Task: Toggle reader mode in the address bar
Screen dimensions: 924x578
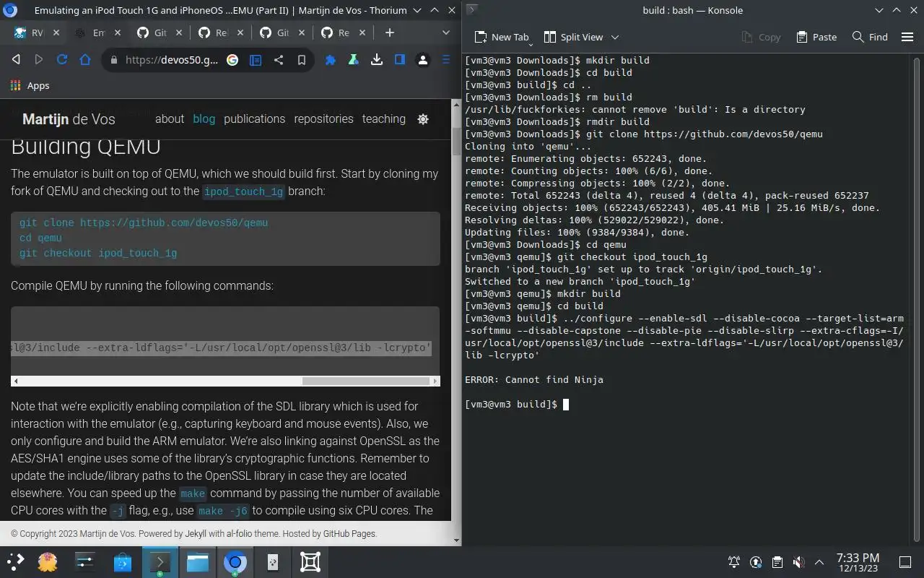Action: tap(256, 60)
